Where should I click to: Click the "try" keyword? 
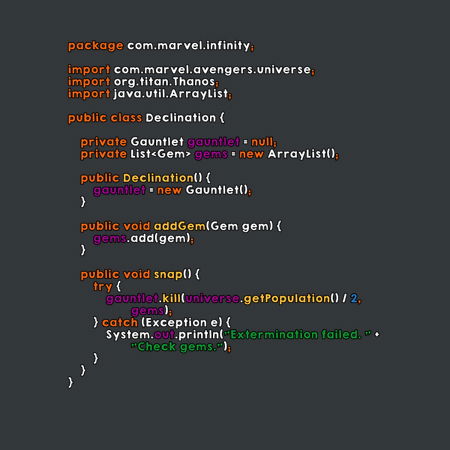tap(103, 286)
